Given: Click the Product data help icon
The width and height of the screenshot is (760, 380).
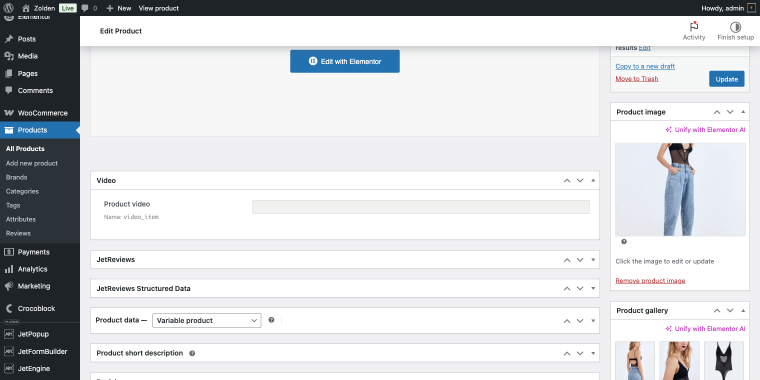Looking at the screenshot, I should click(x=271, y=320).
